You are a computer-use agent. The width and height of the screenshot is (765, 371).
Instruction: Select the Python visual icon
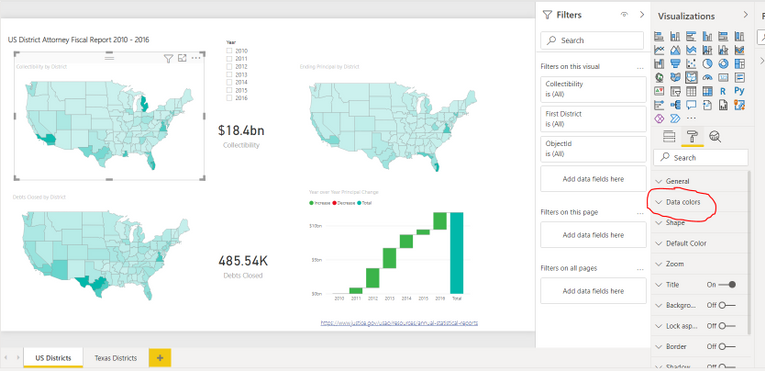pyautogui.click(x=739, y=91)
